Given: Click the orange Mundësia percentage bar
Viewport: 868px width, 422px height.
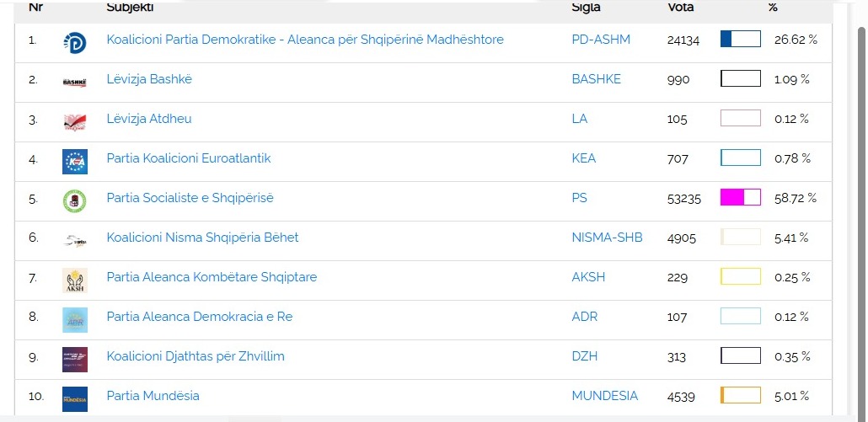Looking at the screenshot, I should [x=740, y=396].
